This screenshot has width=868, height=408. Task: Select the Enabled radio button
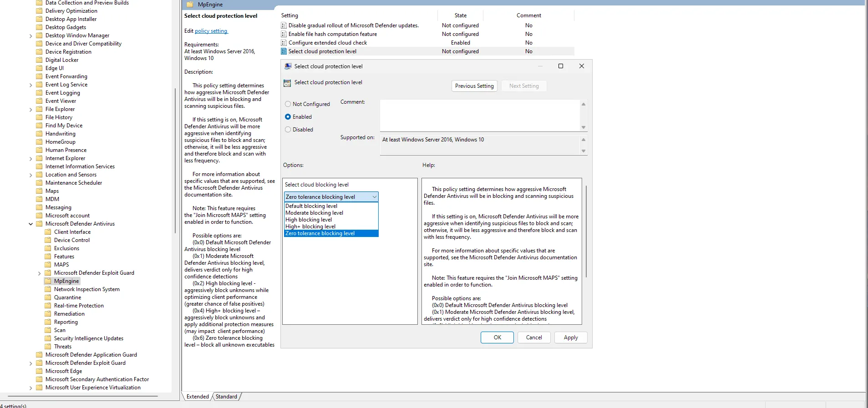pos(288,117)
